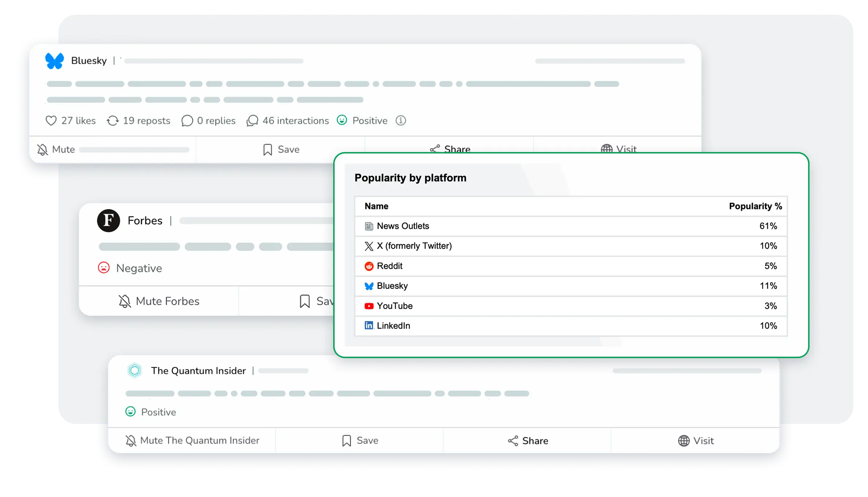Share The Quantum Insider article
This screenshot has width=868, height=497.
coord(528,441)
